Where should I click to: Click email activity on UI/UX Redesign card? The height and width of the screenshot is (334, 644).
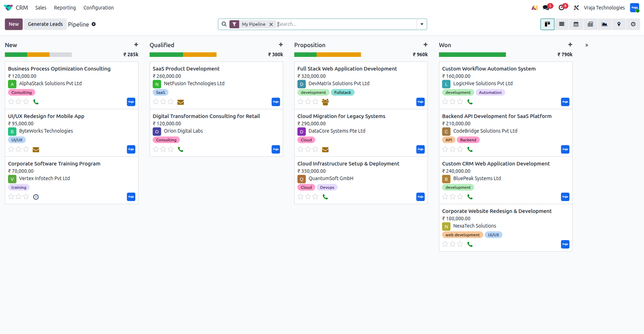36,149
